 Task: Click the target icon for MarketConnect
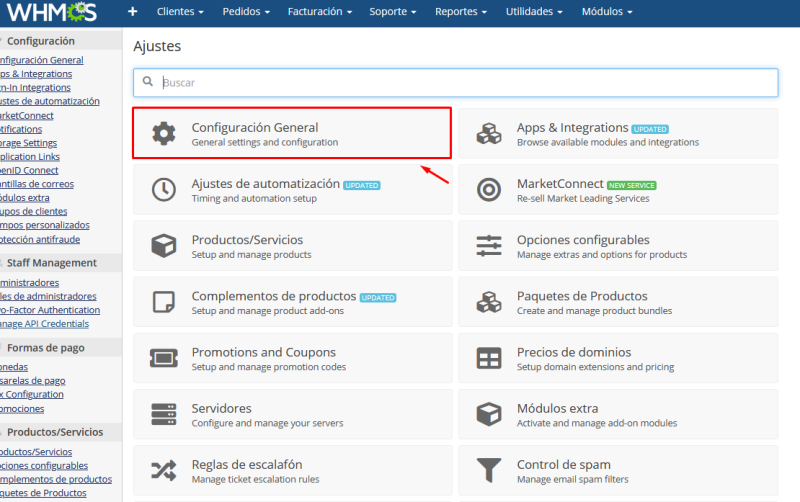[x=489, y=189]
